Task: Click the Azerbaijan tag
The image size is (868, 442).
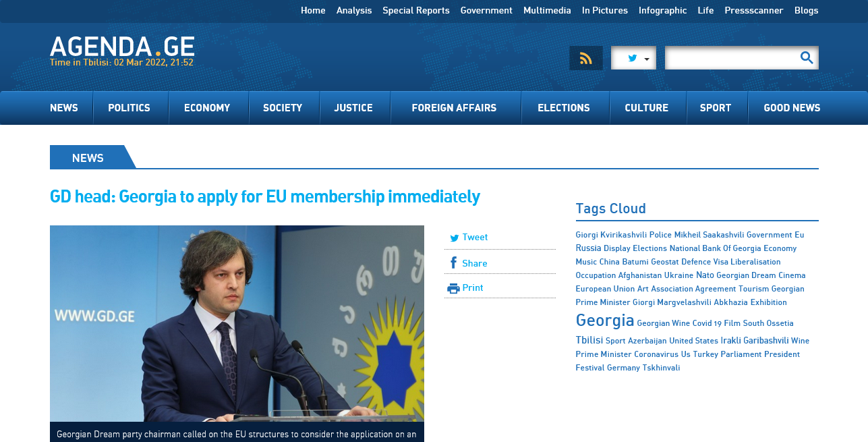Action: point(647,341)
